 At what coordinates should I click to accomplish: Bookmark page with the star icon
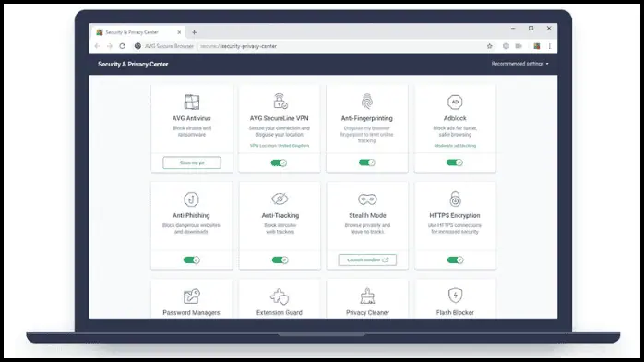490,46
